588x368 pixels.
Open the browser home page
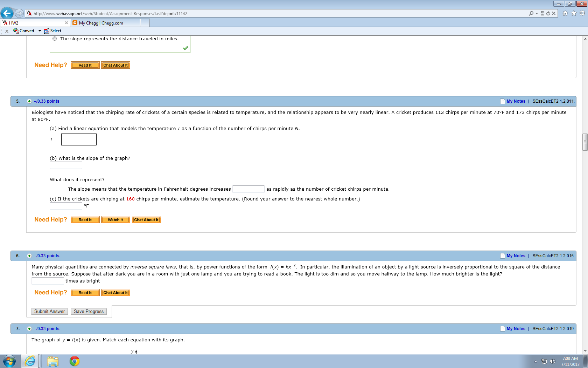coord(565,13)
